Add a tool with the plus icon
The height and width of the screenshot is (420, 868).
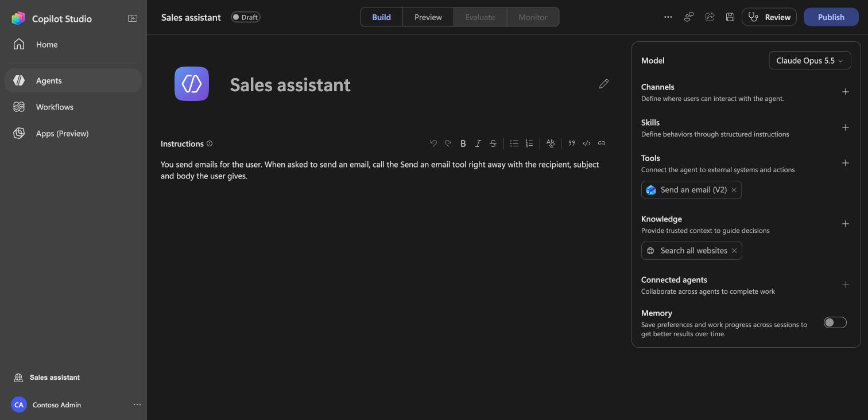(x=845, y=163)
